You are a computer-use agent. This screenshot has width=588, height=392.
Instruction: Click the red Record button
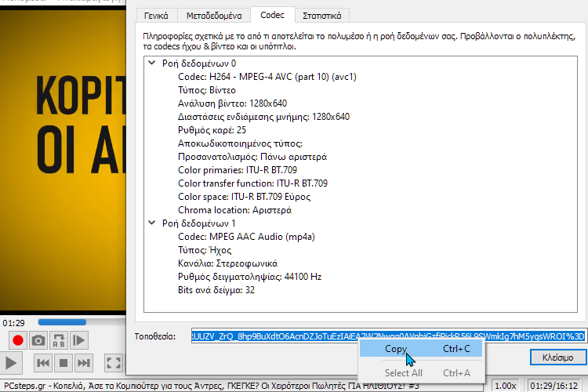point(17,340)
